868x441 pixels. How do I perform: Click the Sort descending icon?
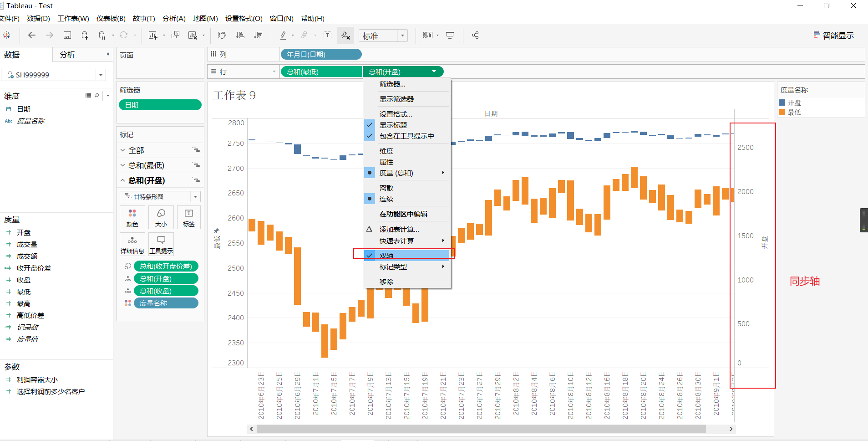[258, 35]
